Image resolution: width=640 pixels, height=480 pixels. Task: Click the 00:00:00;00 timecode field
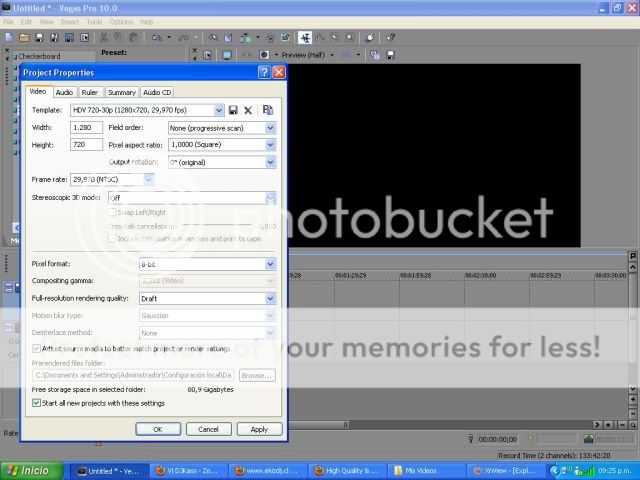click(497, 439)
